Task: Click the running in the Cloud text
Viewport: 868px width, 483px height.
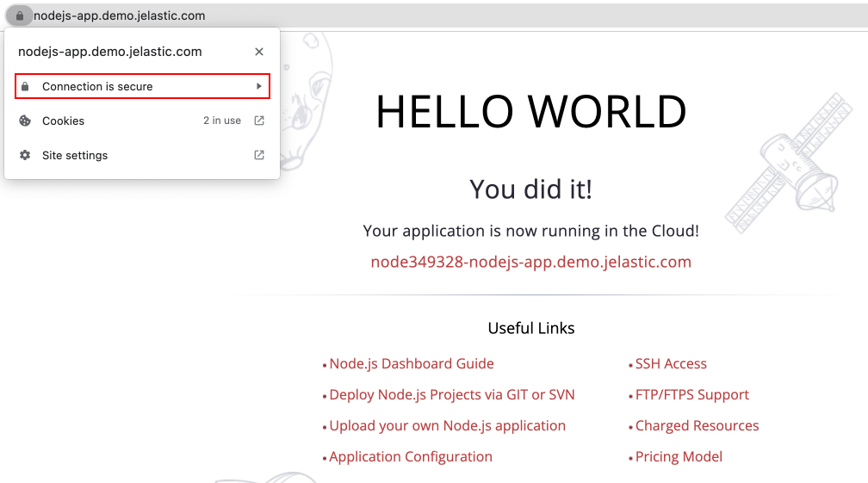Action: click(x=620, y=231)
